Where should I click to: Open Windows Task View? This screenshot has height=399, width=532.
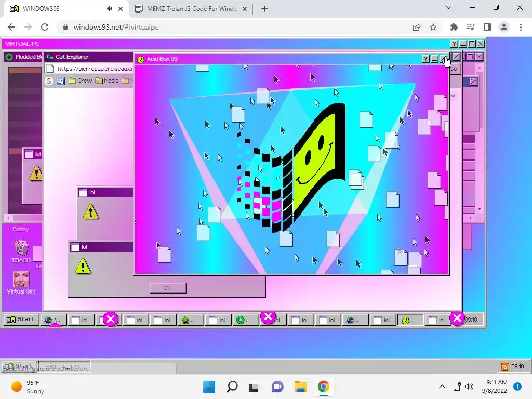pyautogui.click(x=255, y=387)
